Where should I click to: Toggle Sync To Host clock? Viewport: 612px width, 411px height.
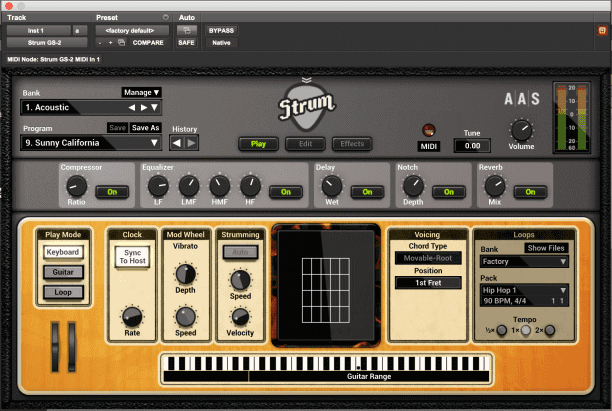click(132, 256)
